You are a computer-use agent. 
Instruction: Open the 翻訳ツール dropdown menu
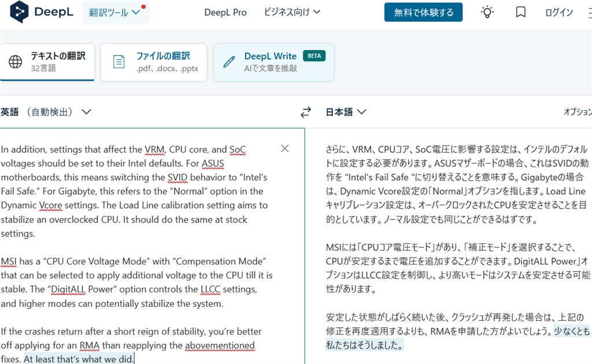tap(116, 13)
